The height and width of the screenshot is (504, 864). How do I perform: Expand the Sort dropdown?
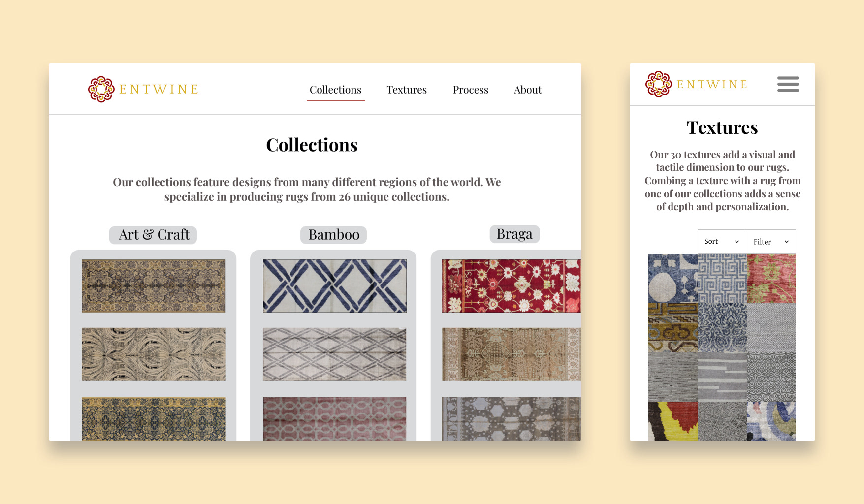pos(722,241)
